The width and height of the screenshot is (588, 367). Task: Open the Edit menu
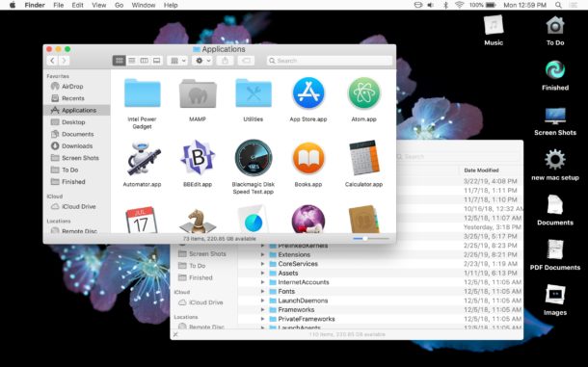(78, 5)
